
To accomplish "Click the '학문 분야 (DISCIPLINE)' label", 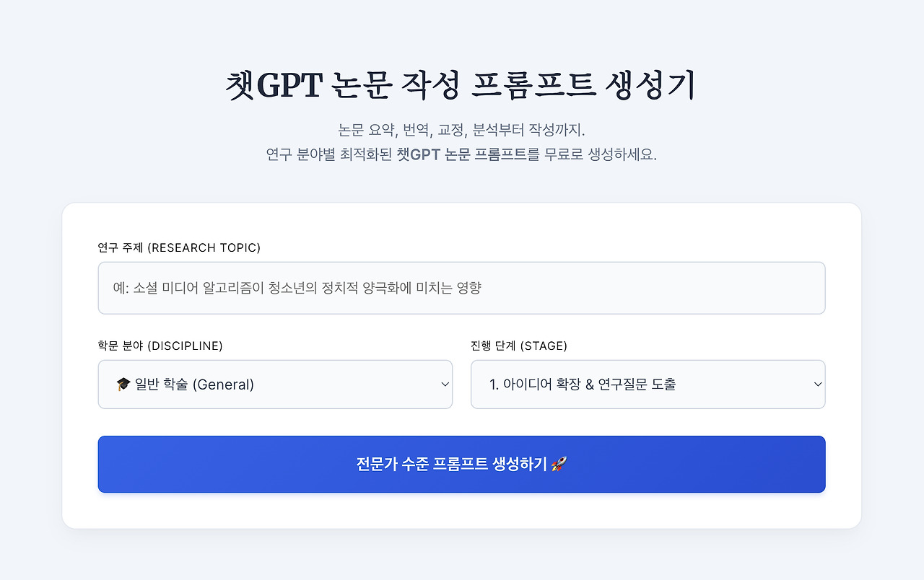I will click(x=160, y=346).
